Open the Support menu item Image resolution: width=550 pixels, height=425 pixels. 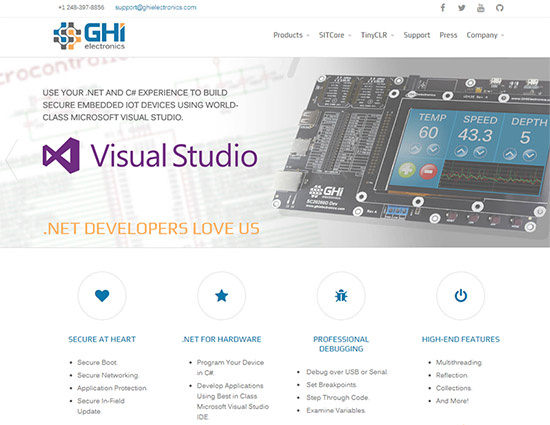click(417, 35)
